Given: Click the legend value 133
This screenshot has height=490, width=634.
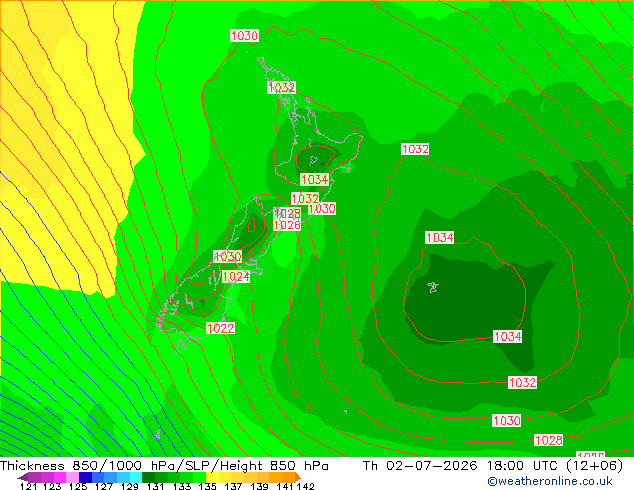Looking at the screenshot, I should [182, 486].
